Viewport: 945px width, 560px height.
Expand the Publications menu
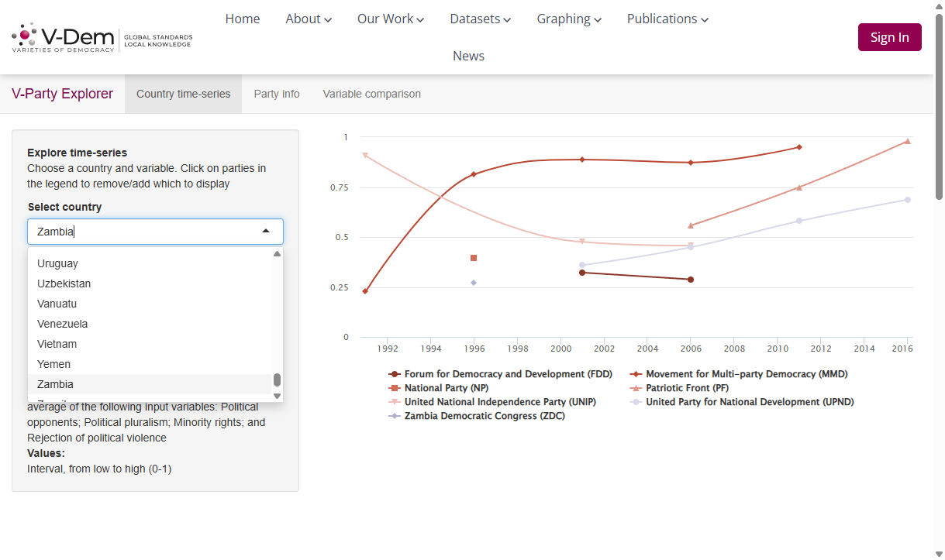coord(667,19)
